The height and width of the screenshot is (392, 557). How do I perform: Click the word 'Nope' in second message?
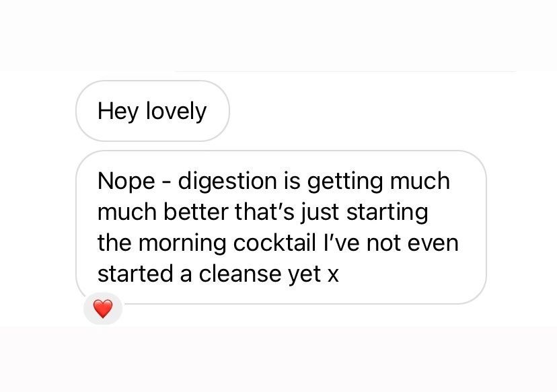pos(126,182)
